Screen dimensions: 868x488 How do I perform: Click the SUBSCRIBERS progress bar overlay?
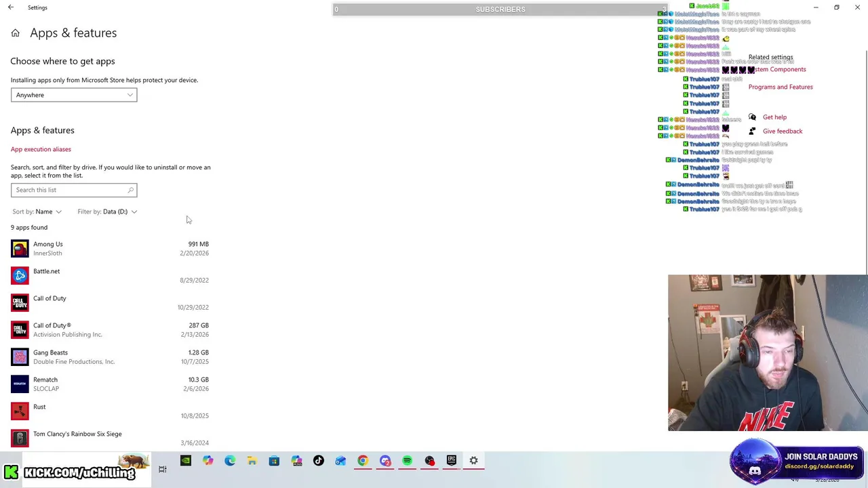[x=500, y=9]
